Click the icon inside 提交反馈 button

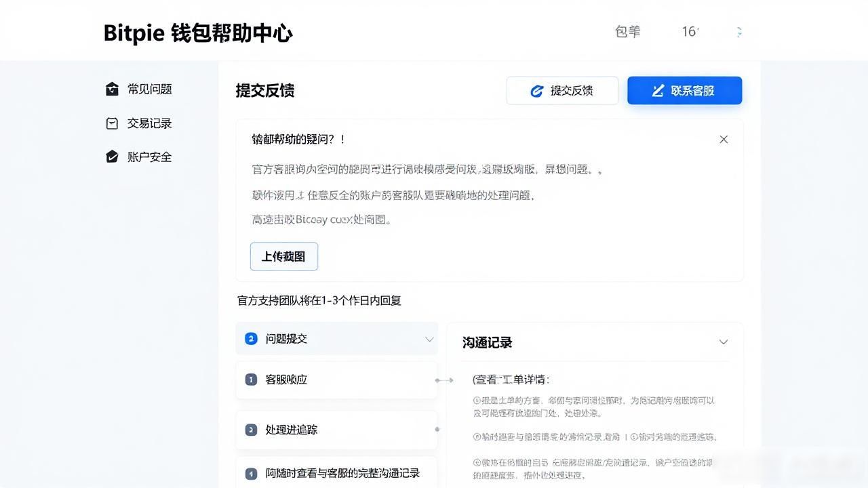536,91
